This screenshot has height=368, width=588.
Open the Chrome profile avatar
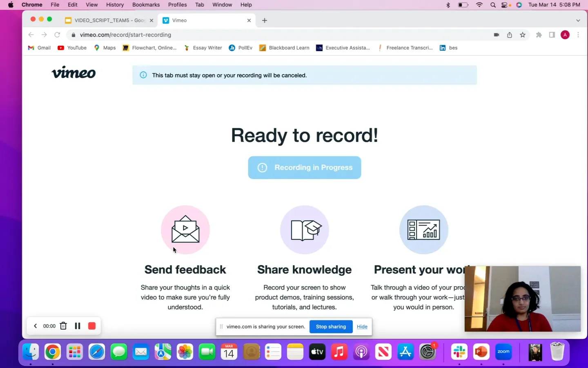click(565, 35)
